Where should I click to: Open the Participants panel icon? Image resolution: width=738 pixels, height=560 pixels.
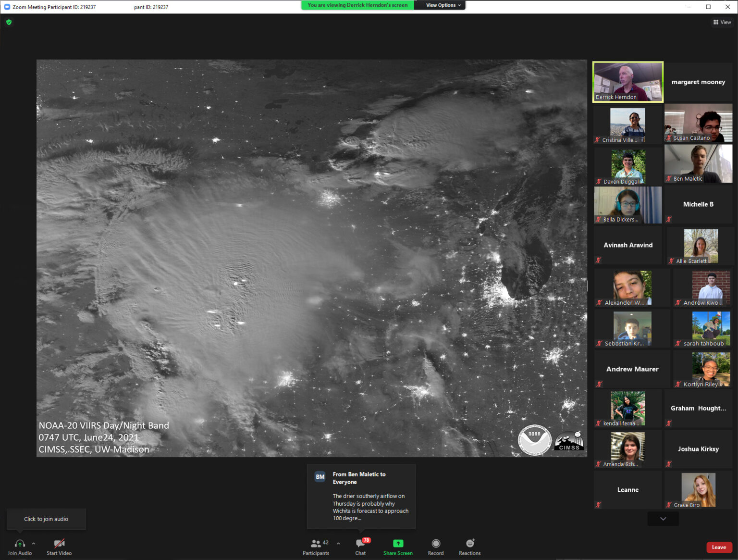click(x=316, y=544)
